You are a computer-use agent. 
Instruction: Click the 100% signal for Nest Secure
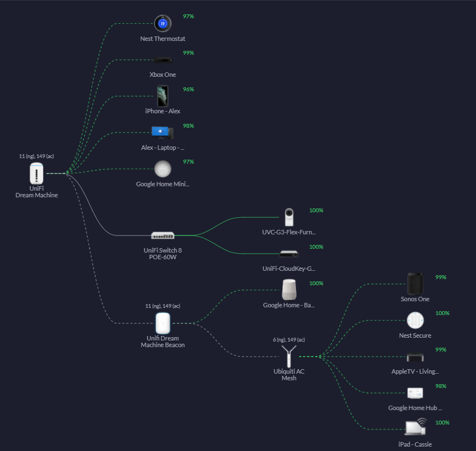click(442, 313)
